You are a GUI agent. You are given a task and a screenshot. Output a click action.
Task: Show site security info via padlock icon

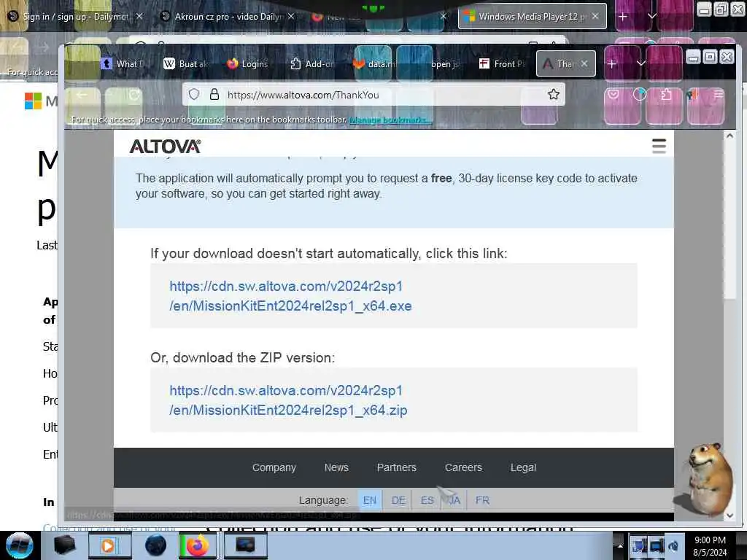click(x=214, y=94)
